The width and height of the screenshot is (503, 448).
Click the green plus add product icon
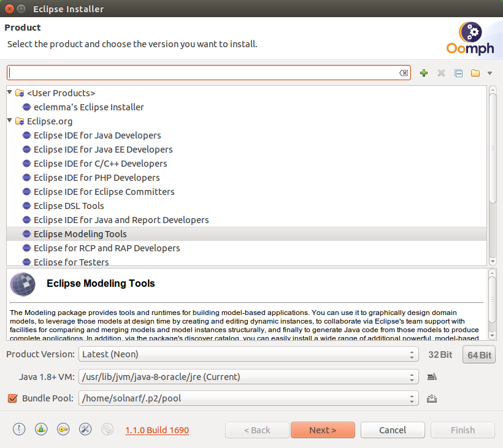coord(424,73)
